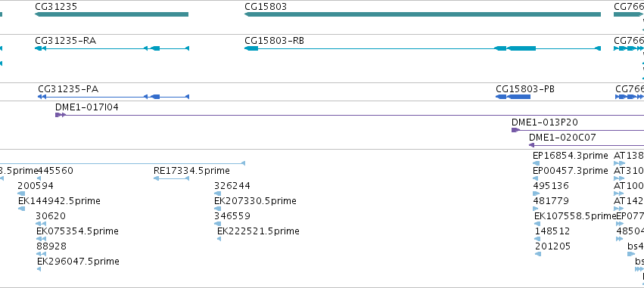
Task: Click the RE17334.5prime EST feature
Action: click(171, 178)
